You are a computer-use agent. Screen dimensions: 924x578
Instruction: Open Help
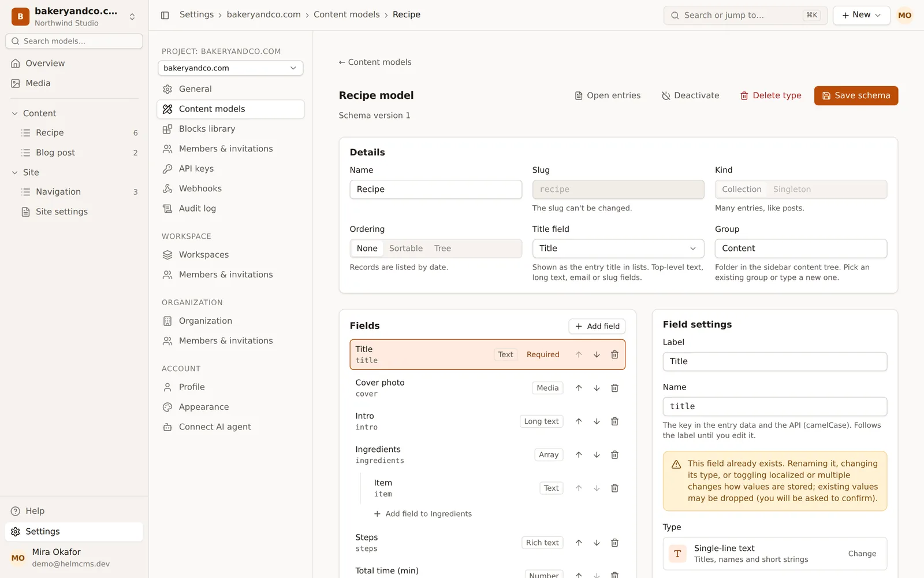coord(74,511)
